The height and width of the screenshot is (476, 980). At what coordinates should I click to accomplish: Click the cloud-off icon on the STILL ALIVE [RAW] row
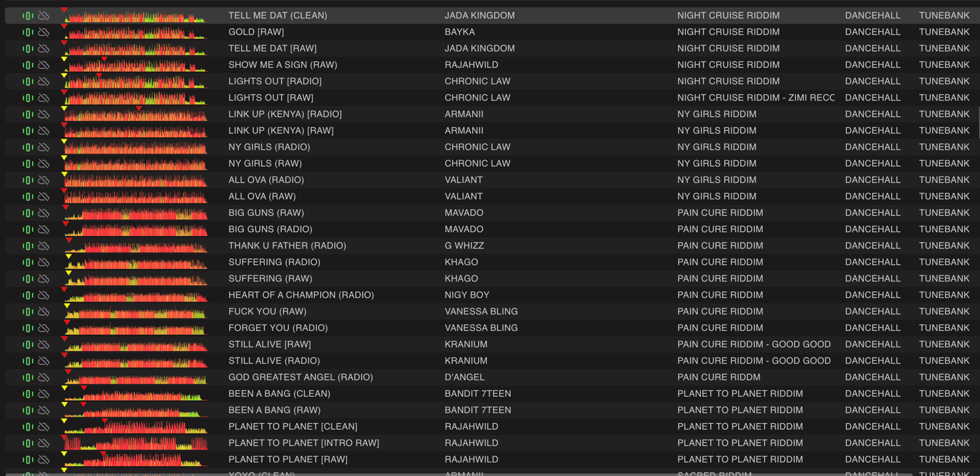click(x=44, y=345)
